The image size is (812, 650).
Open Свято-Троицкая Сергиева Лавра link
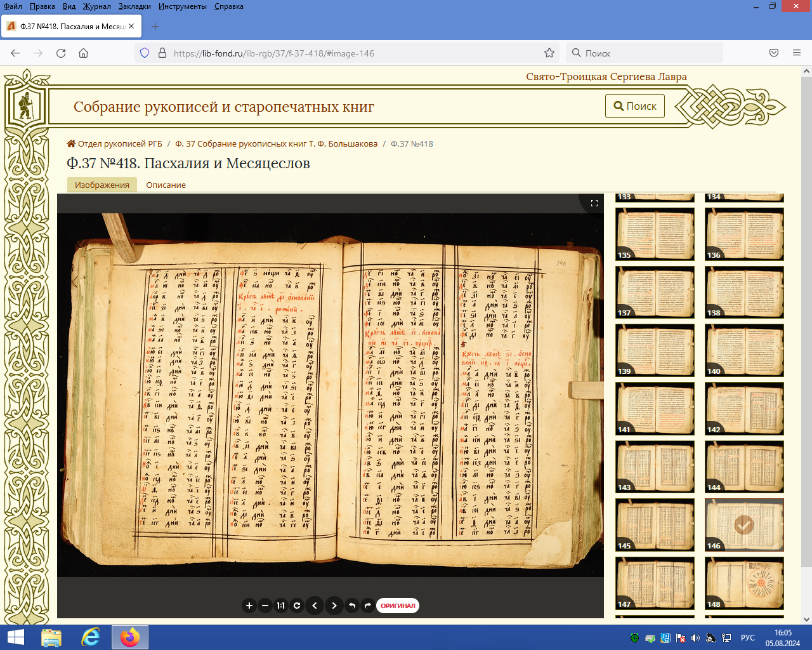coord(606,77)
